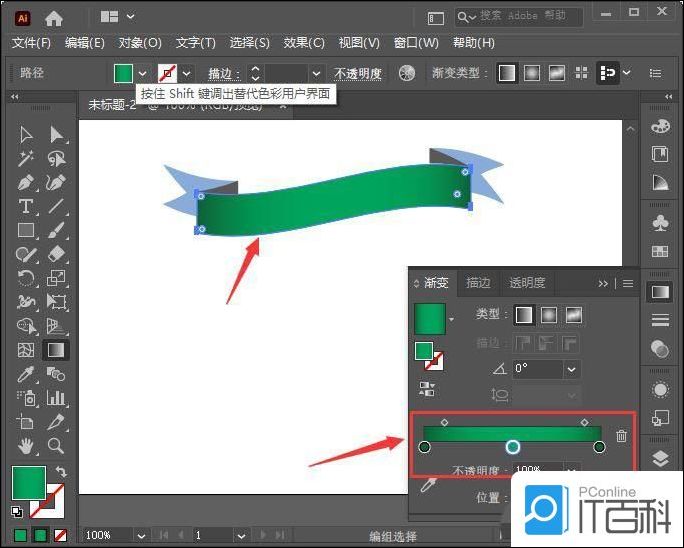Switch to Gradient fill mode button
Viewport: 684px width, 548px height.
click(x=41, y=535)
